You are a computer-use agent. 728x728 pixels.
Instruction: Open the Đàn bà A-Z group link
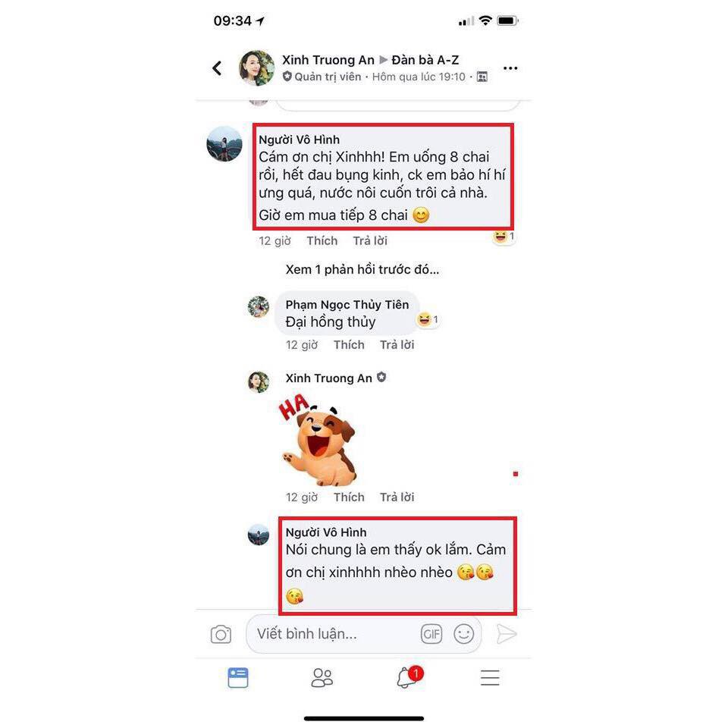coord(425,60)
